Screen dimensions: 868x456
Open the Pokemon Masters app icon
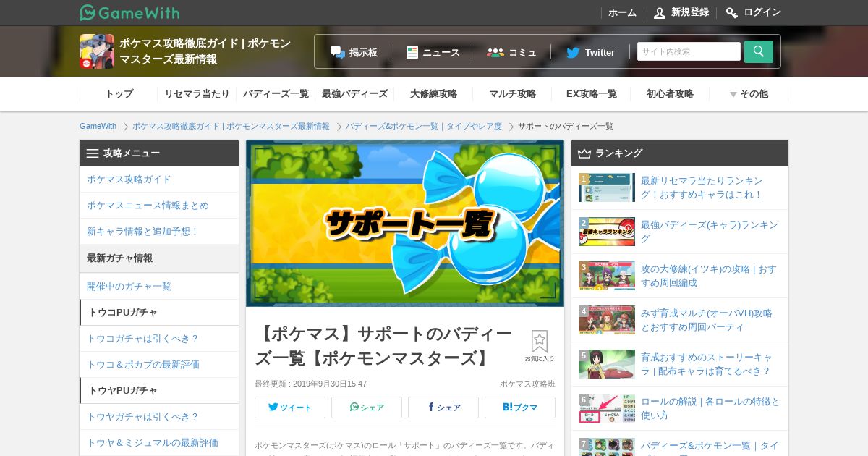97,51
